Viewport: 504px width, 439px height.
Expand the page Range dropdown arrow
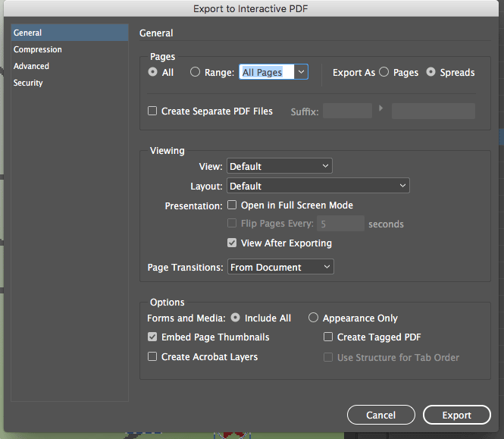[x=301, y=72]
